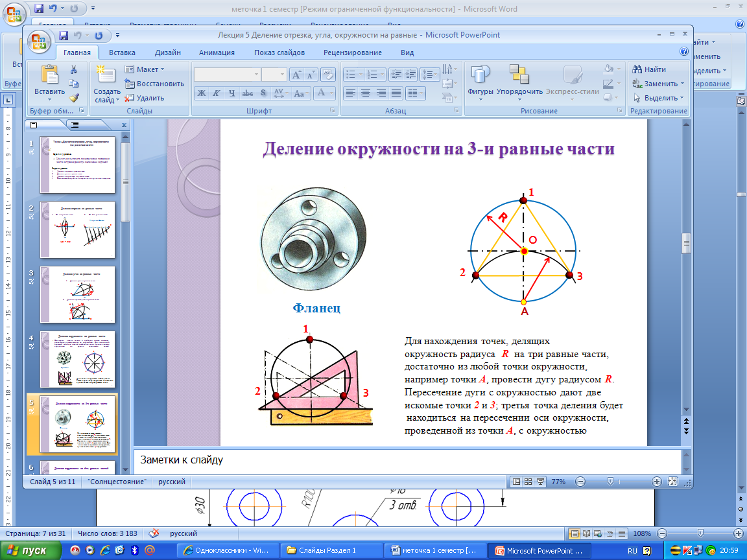Image resolution: width=747 pixels, height=560 pixels.
Task: Click Word Print Layout view icon
Action: coord(575,534)
